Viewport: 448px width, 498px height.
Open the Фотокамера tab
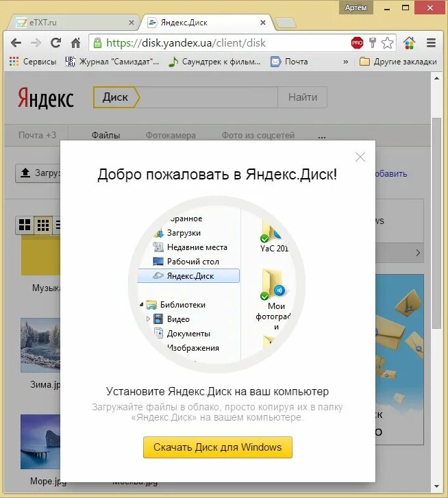[x=171, y=136]
